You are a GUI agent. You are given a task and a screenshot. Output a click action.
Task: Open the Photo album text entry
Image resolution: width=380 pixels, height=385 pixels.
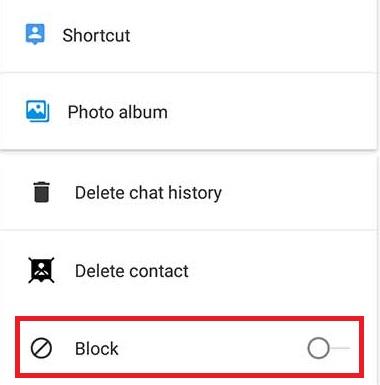tap(118, 112)
